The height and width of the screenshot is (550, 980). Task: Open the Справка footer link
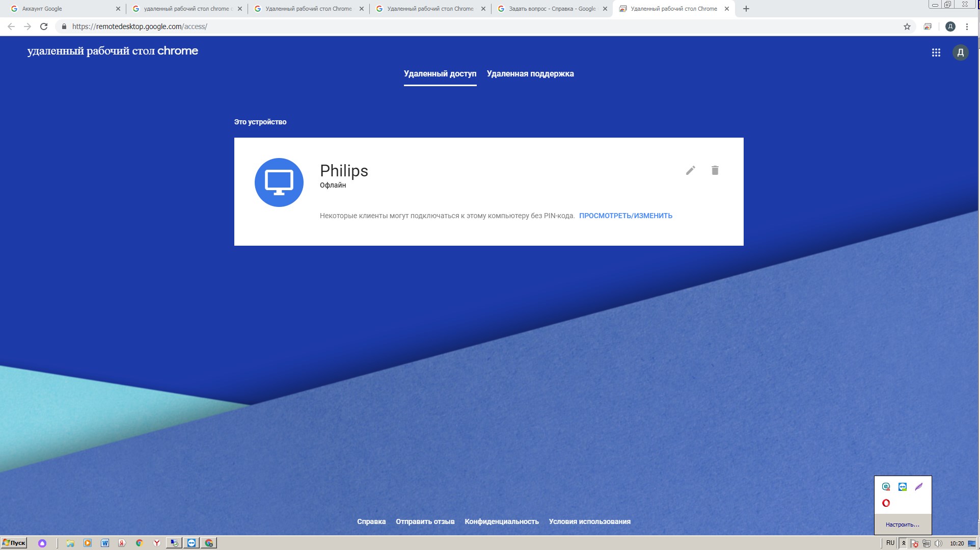[371, 521]
